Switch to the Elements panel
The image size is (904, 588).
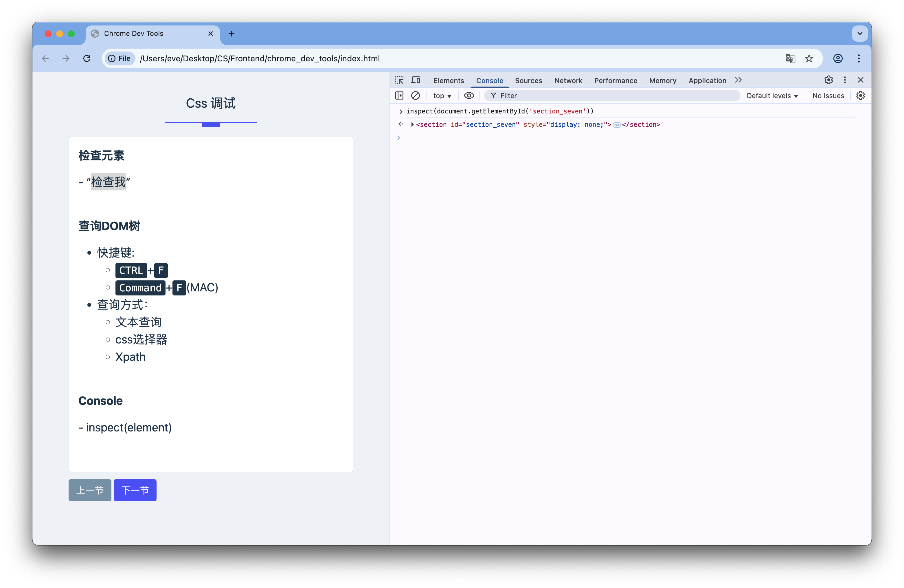[449, 80]
